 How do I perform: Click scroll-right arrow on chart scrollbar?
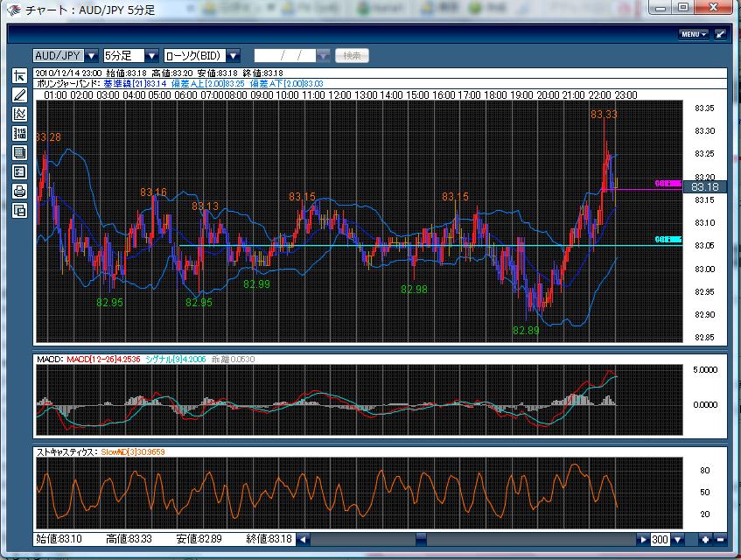point(643,539)
